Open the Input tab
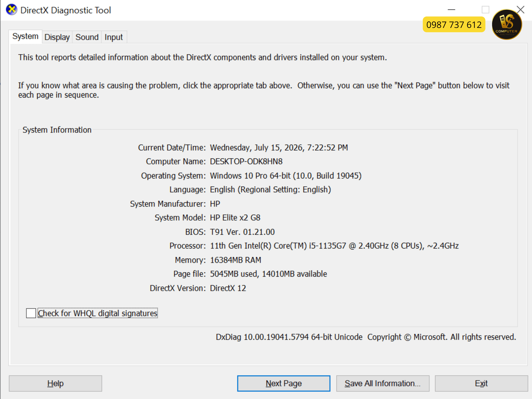 click(114, 37)
